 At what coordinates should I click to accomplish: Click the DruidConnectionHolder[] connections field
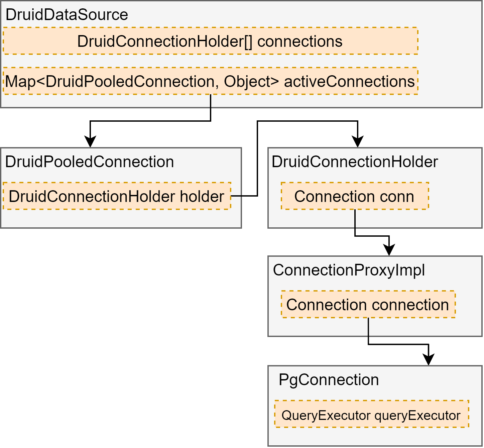(x=211, y=41)
